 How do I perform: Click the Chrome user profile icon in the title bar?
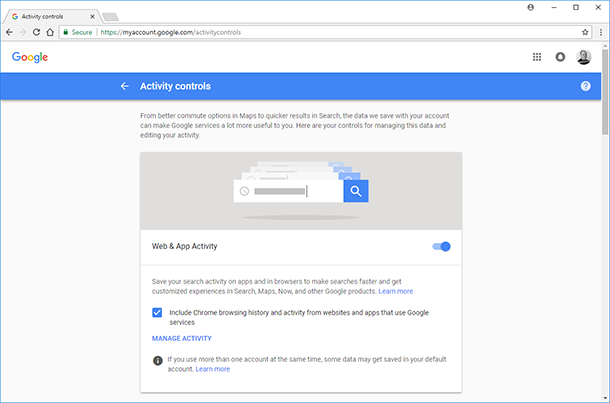pos(531,7)
